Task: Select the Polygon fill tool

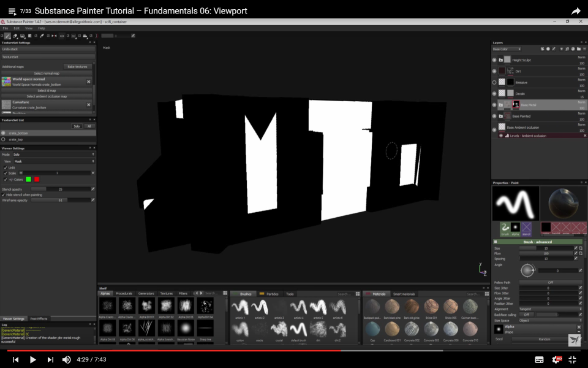Action: (x=29, y=36)
